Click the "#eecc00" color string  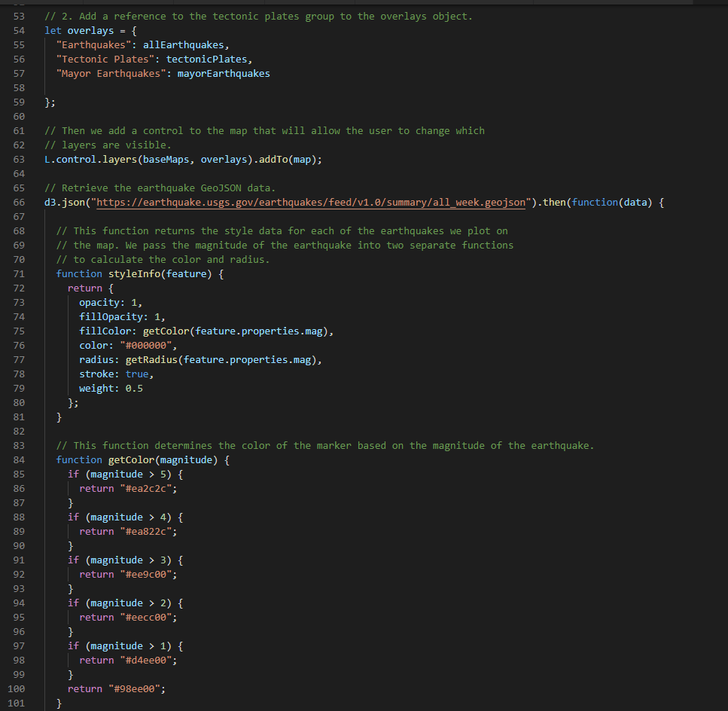[146, 618]
